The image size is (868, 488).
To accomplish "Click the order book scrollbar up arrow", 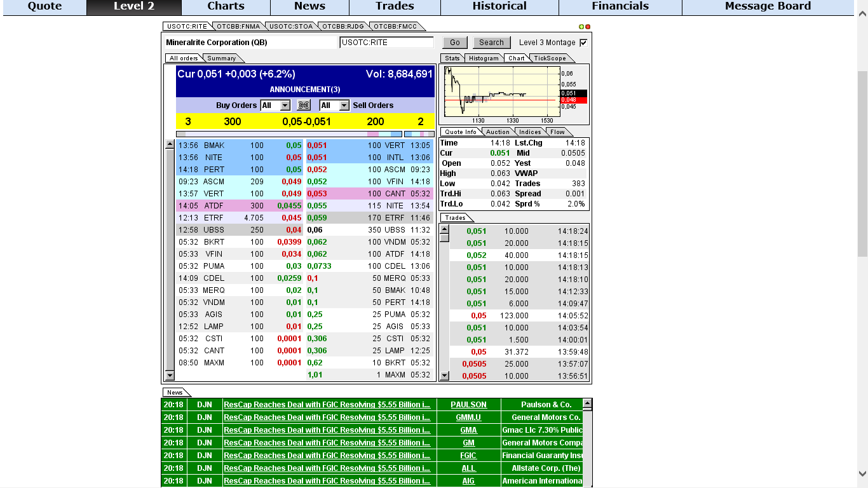I will click(x=170, y=144).
